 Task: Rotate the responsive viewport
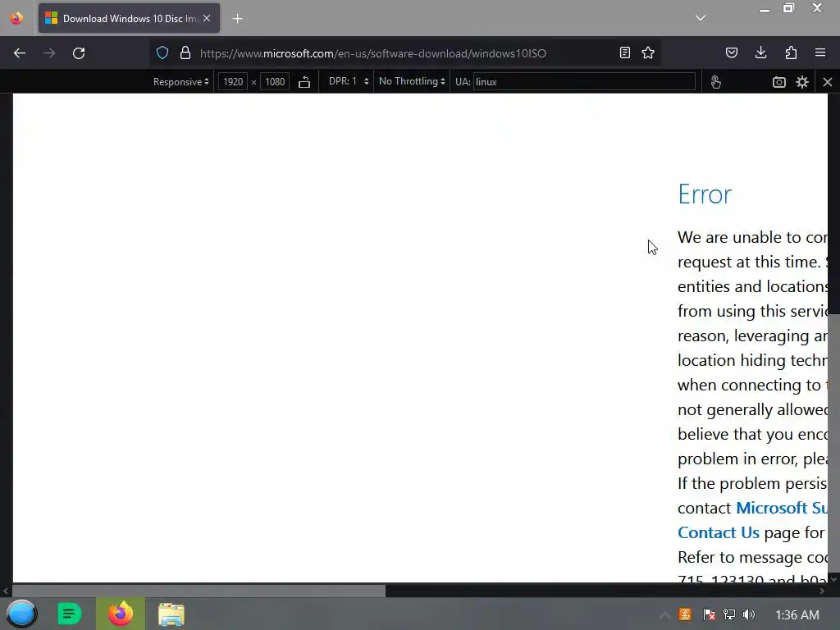(x=304, y=82)
